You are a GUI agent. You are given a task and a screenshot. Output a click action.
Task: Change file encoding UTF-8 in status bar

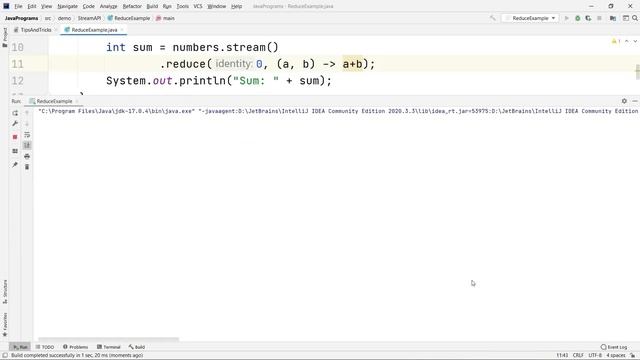(x=595, y=356)
